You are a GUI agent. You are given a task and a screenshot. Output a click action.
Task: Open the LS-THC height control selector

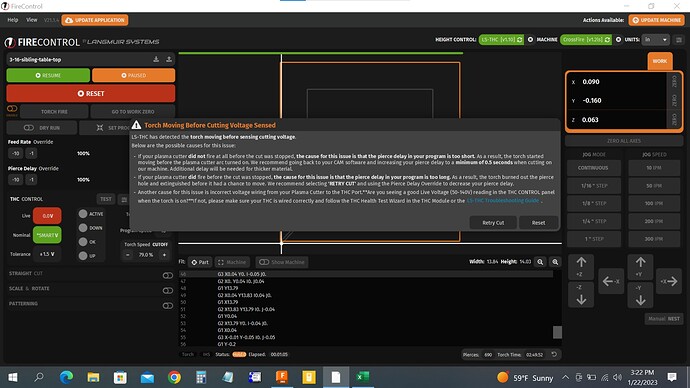(501, 40)
